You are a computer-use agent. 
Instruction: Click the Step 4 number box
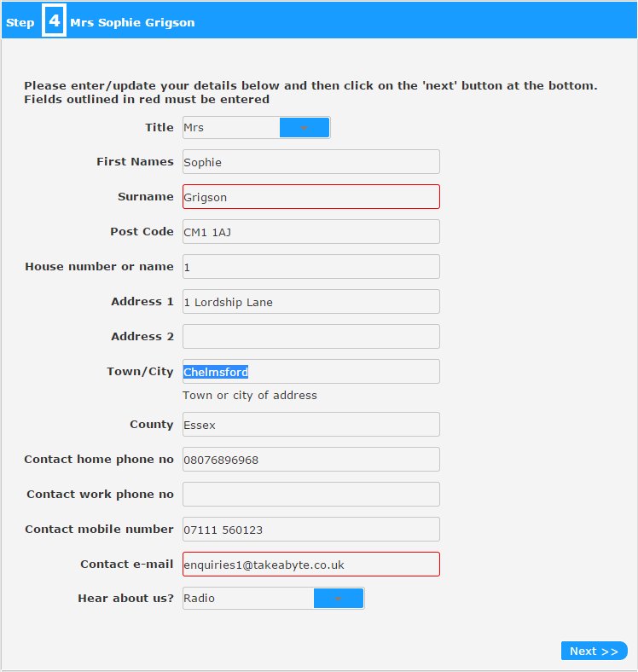tap(54, 20)
